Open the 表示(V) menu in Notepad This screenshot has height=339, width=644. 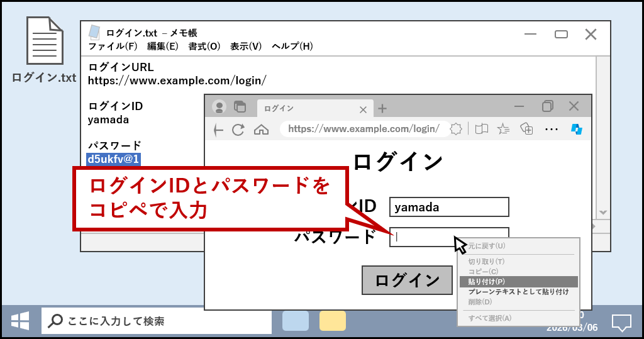point(246,46)
